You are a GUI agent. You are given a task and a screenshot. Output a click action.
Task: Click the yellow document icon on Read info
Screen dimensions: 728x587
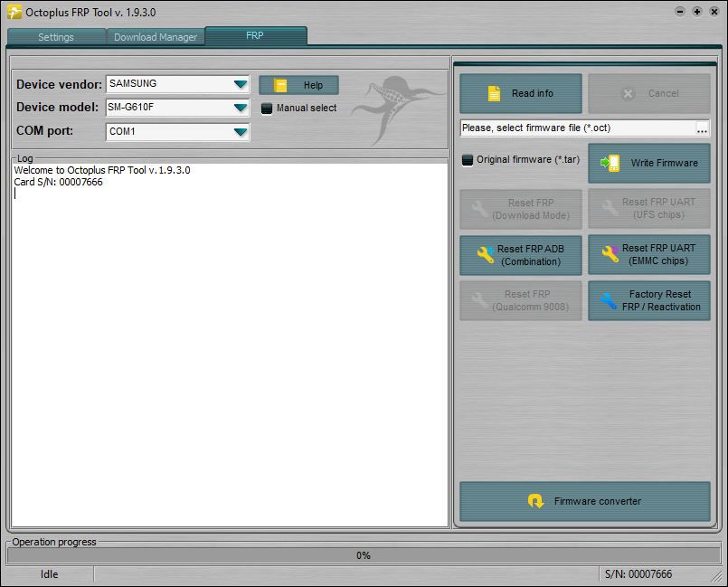coord(494,93)
